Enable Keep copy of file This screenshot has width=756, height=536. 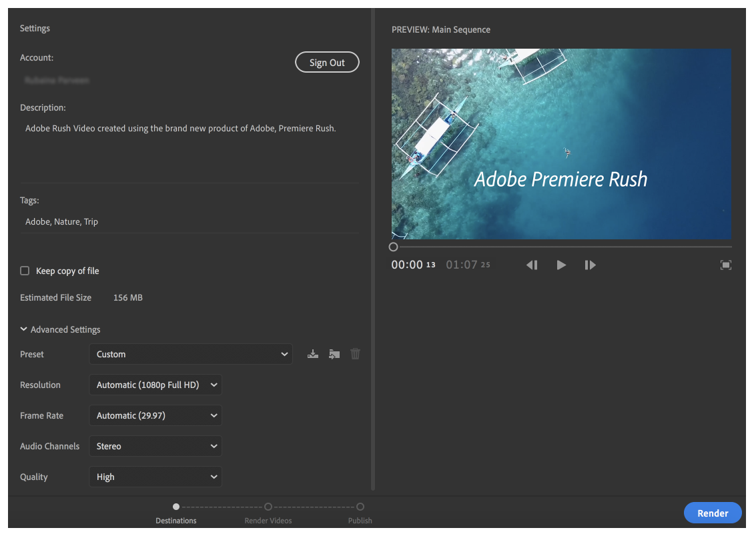[25, 271]
